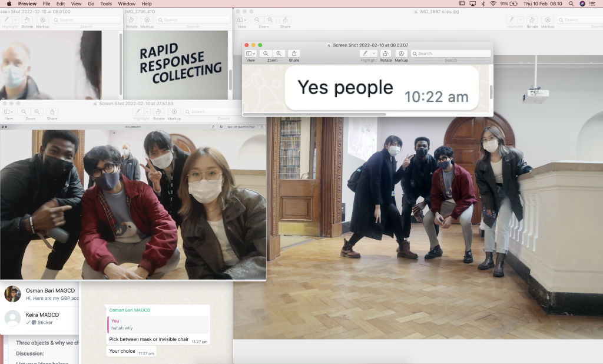
Task: Click the Search field in 08.01.00 window
Action: 86,19
